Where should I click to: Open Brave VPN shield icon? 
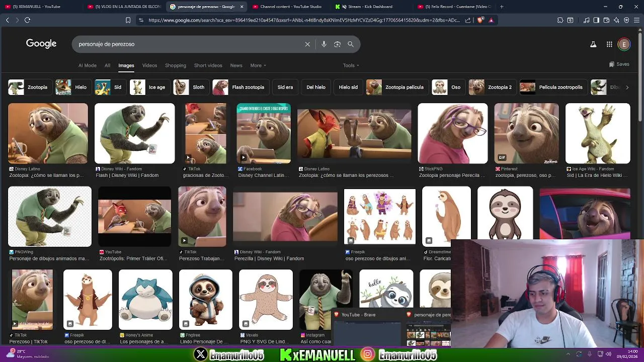[626, 20]
